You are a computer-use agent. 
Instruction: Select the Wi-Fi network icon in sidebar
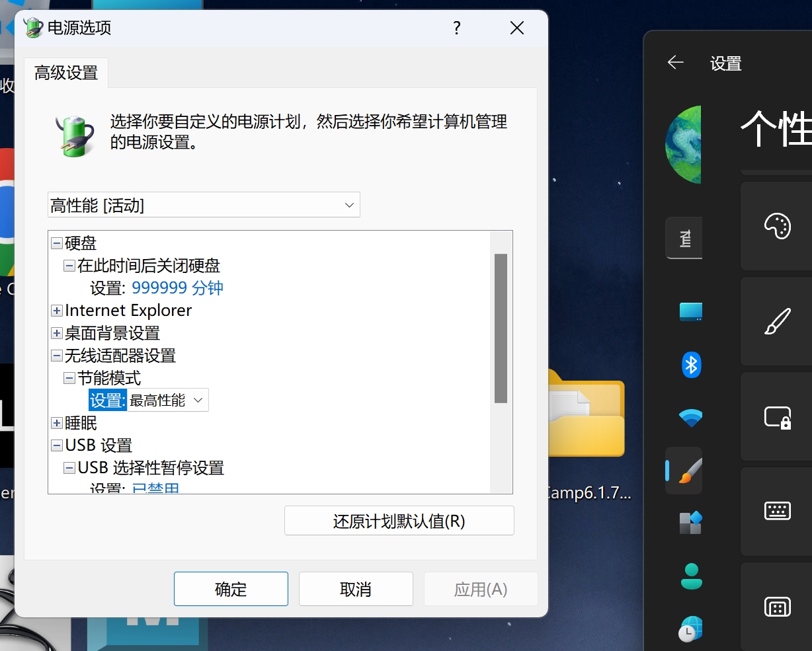click(691, 418)
